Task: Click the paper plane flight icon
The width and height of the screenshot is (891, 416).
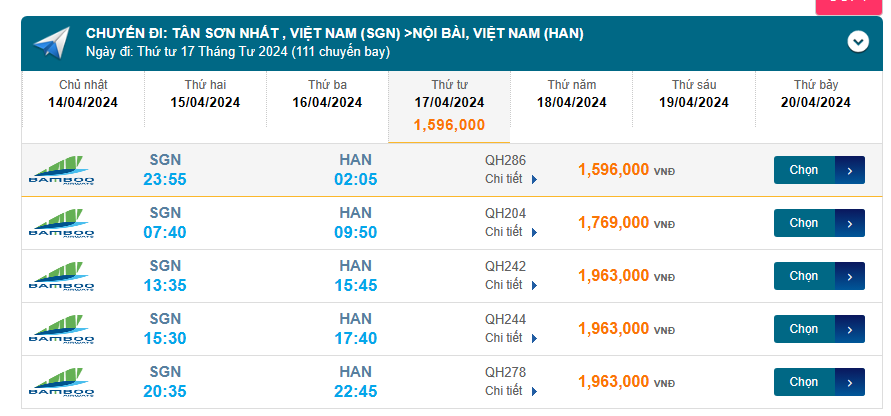Action: click(x=50, y=43)
